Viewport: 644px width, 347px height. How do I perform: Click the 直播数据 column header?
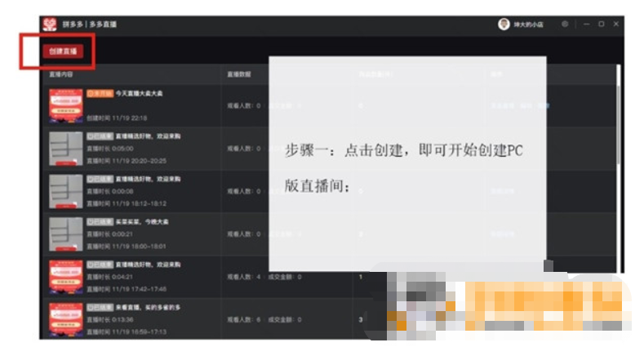tap(239, 74)
